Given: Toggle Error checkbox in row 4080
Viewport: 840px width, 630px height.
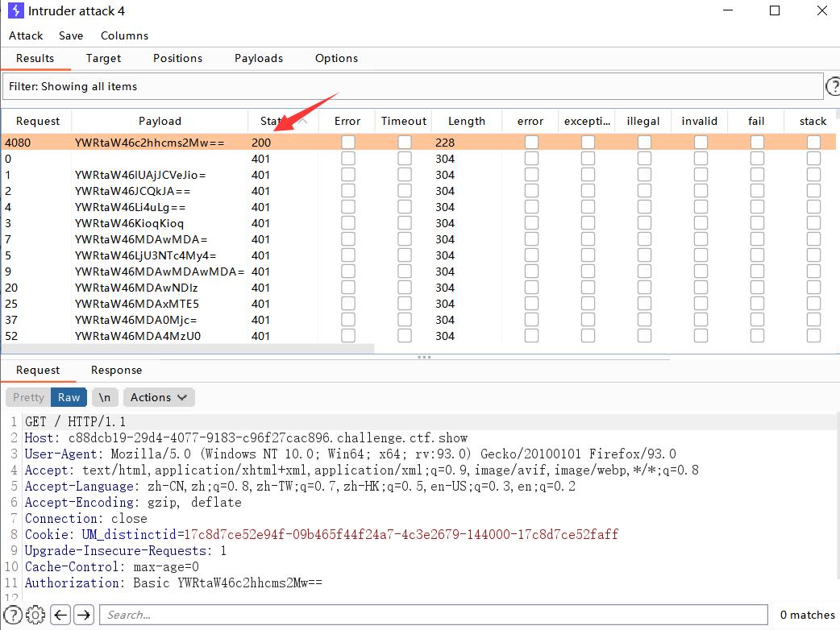Looking at the screenshot, I should point(348,143).
